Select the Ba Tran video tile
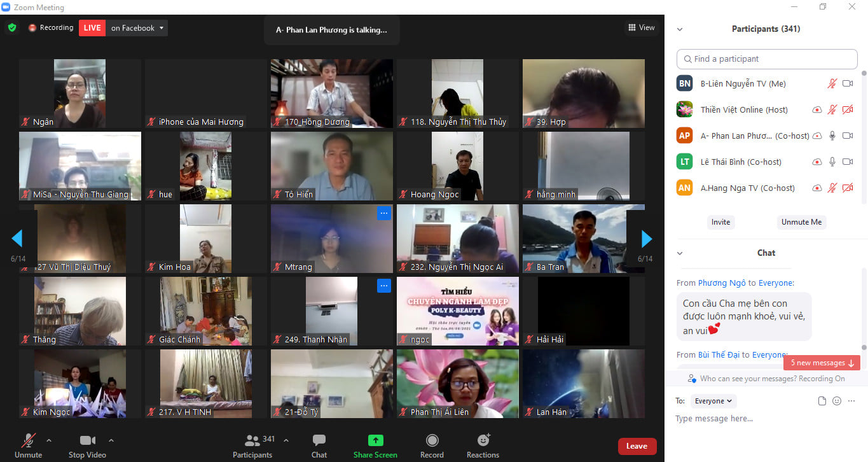Viewport: 868px width, 462px height. [x=584, y=239]
